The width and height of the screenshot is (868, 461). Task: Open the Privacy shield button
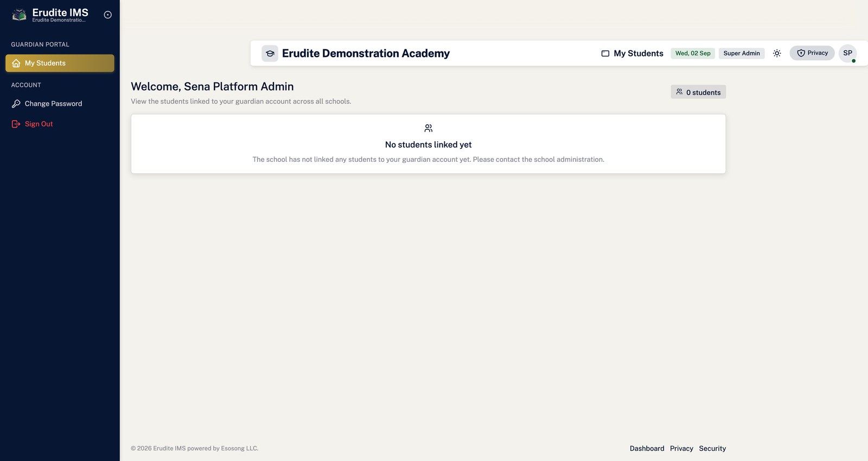tap(812, 53)
